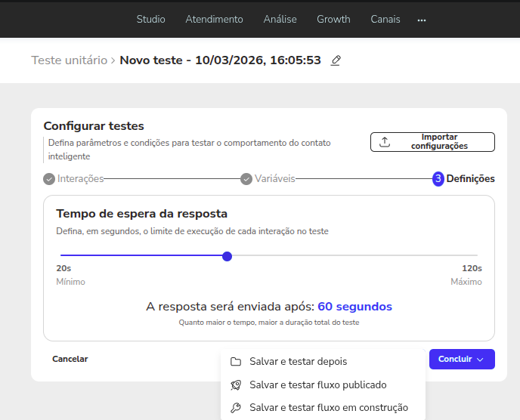Expand the Concluir dropdown button
This screenshot has height=420, width=520.
461,359
